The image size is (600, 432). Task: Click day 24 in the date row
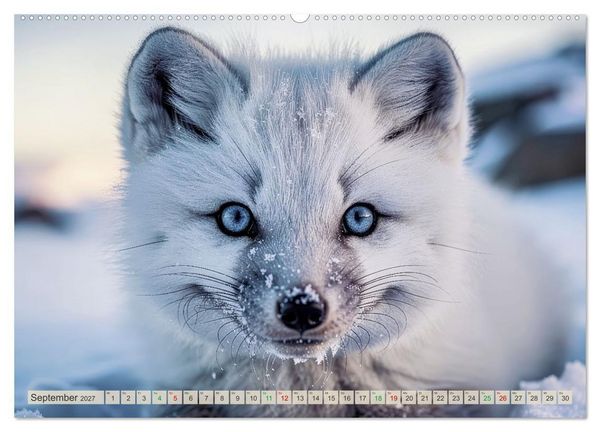coord(471,398)
